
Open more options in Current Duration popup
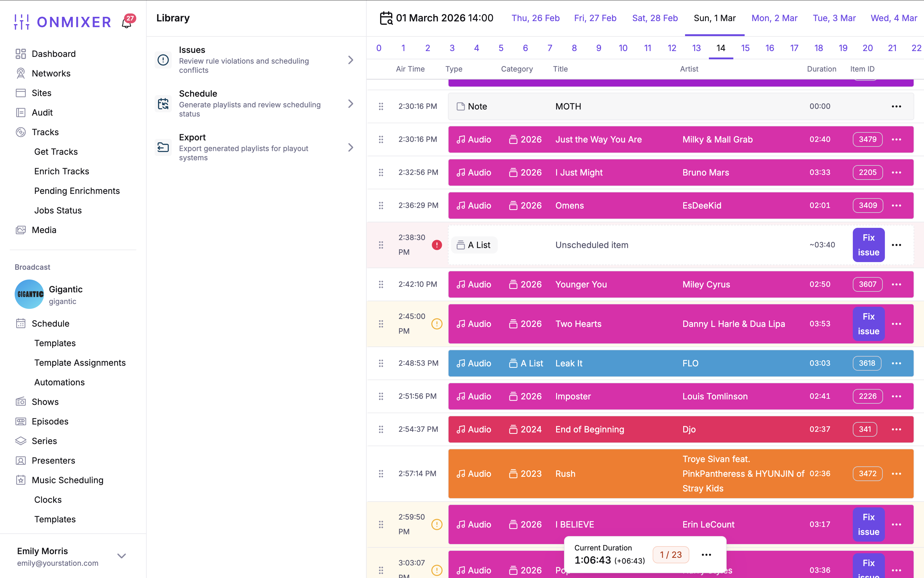point(706,555)
